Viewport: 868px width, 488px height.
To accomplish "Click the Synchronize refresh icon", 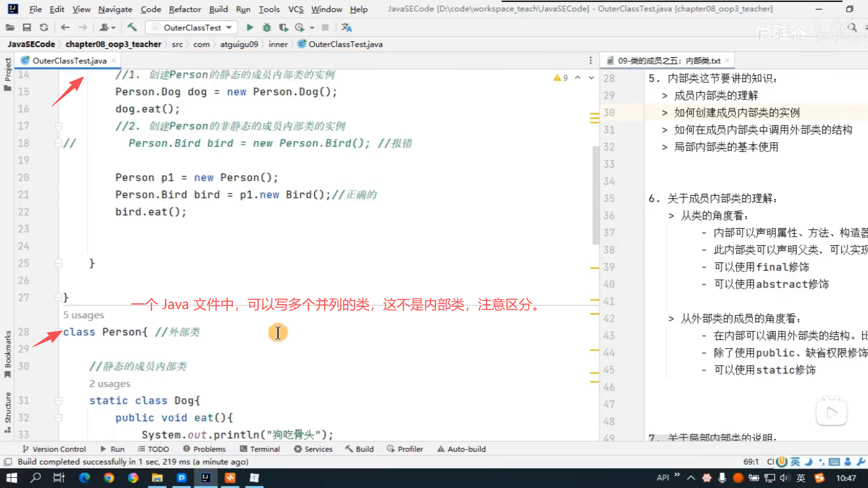I will tap(44, 28).
